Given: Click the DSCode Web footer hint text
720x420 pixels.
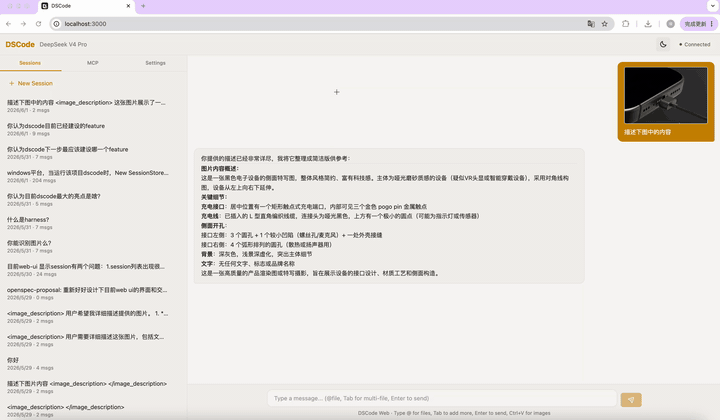Looking at the screenshot, I should point(454,413).
